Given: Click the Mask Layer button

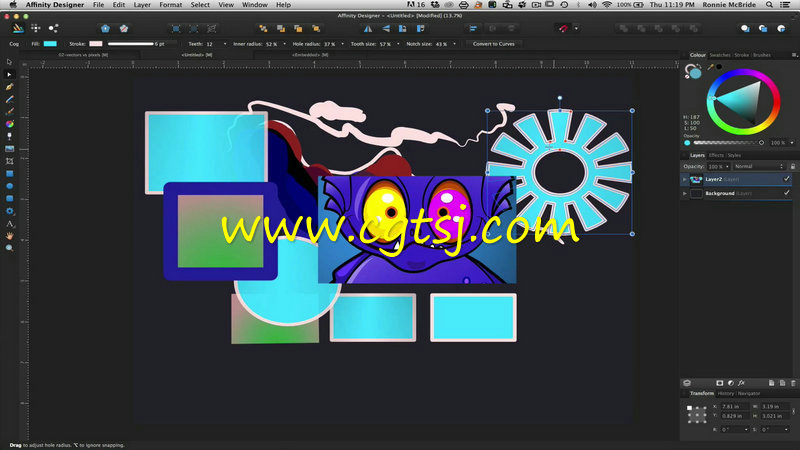Looking at the screenshot, I should pos(720,383).
